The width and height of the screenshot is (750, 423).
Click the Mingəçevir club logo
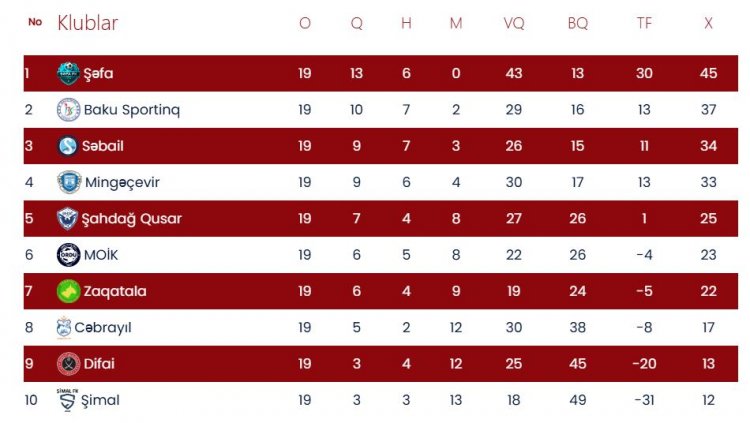68,182
